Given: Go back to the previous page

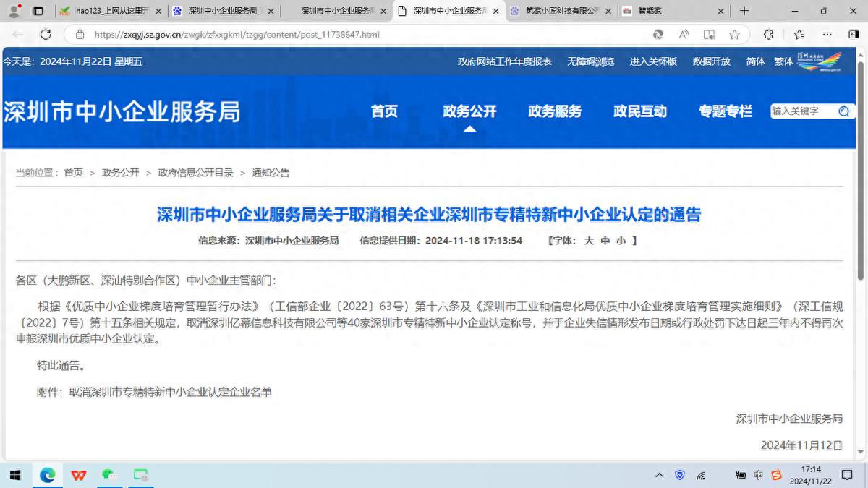Looking at the screenshot, I should point(17,34).
